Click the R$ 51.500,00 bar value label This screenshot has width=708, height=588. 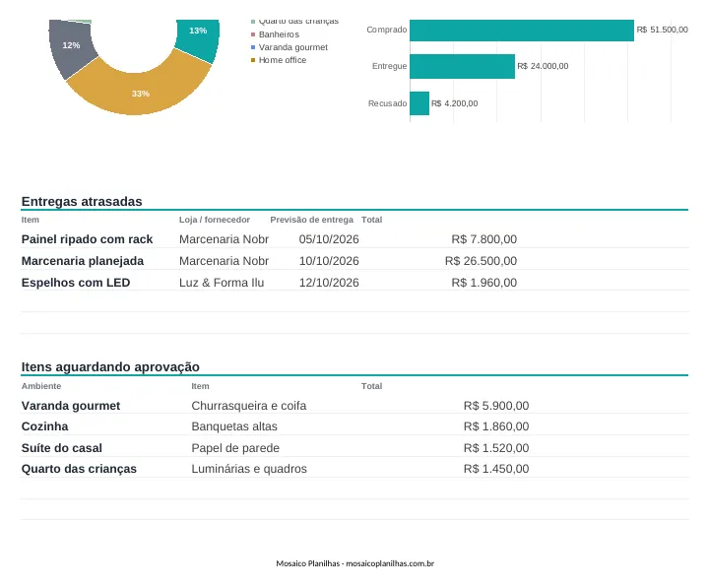tap(662, 30)
